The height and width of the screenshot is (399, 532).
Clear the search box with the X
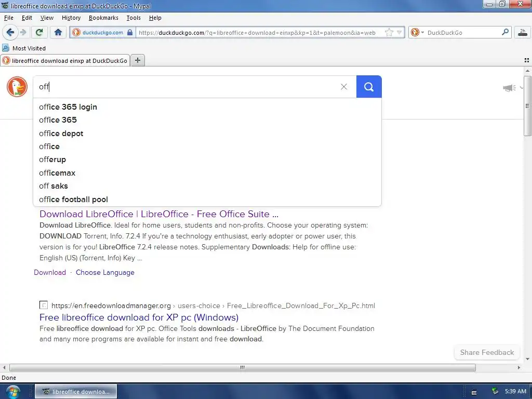coord(344,87)
